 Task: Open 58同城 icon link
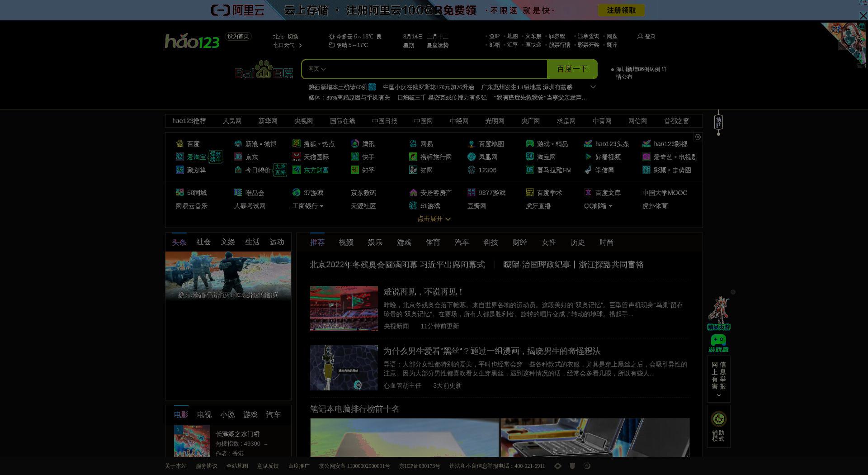click(x=180, y=193)
